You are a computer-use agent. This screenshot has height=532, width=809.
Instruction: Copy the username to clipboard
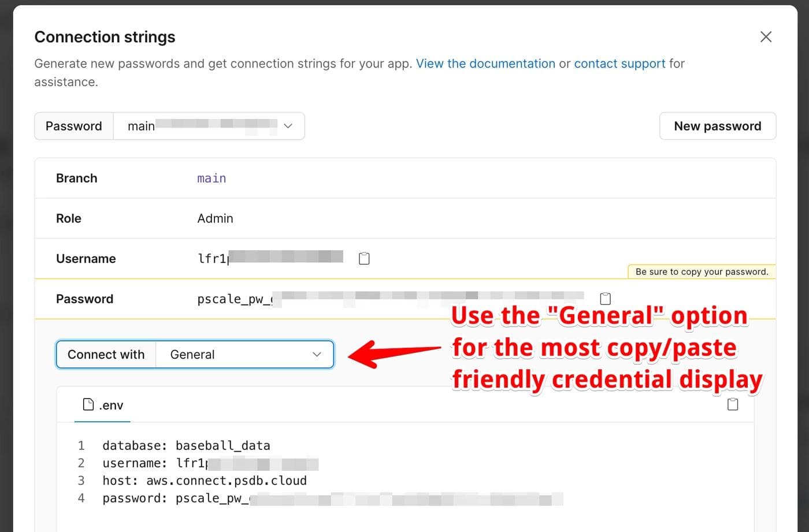(364, 258)
